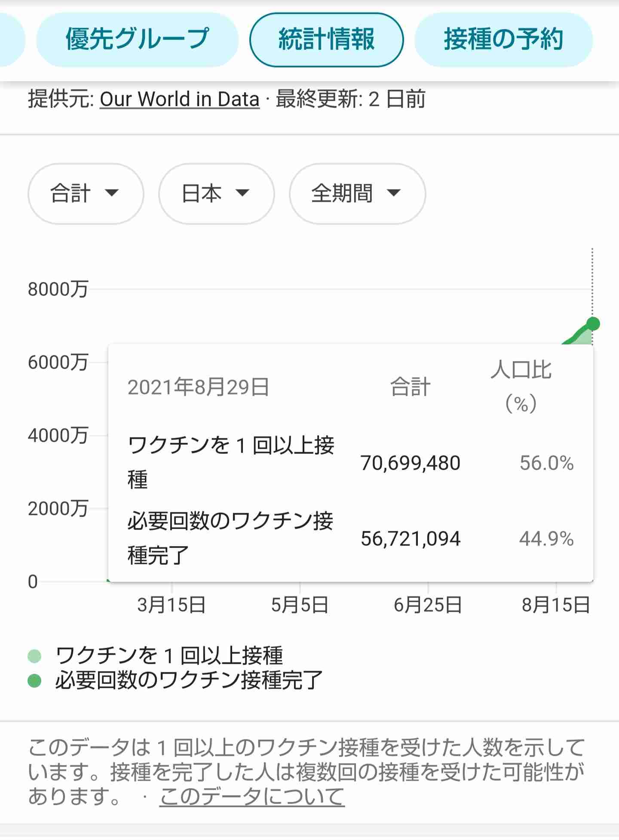The height and width of the screenshot is (840, 619).
Task: Click the arrow icon in the 合計 chip
Action: pyautogui.click(x=112, y=193)
